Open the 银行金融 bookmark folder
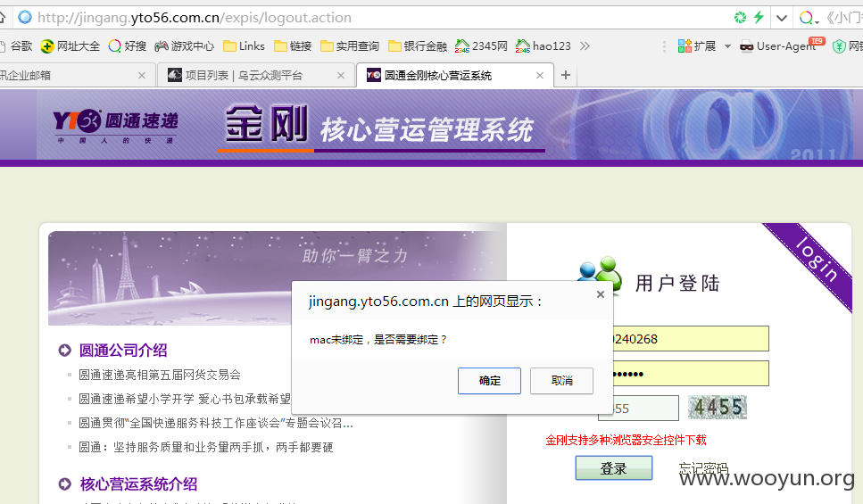 coord(418,46)
